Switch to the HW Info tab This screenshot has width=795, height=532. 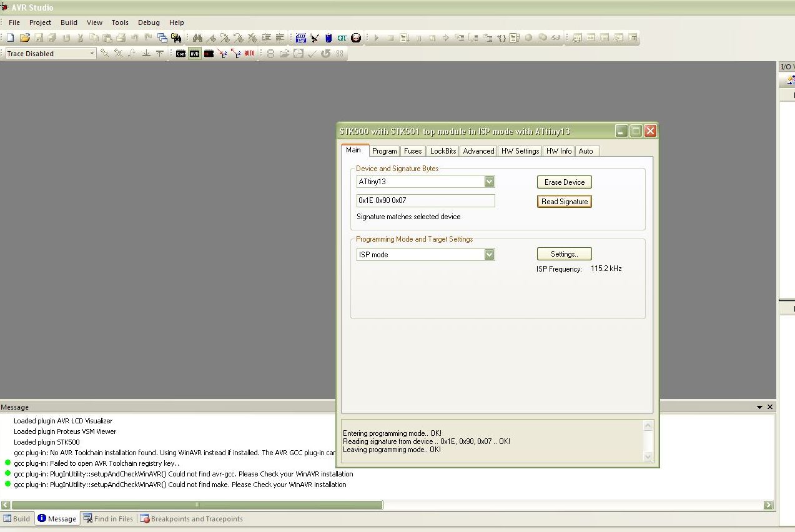click(x=558, y=151)
